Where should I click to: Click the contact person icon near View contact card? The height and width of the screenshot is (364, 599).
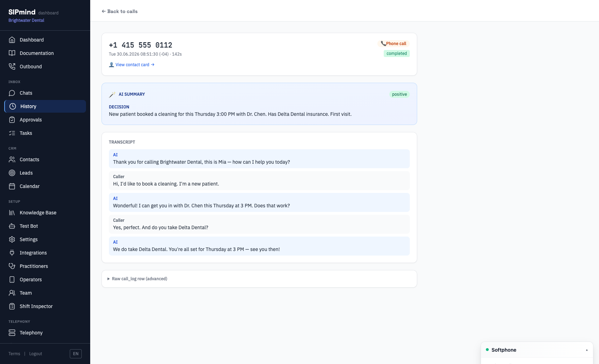(111, 65)
